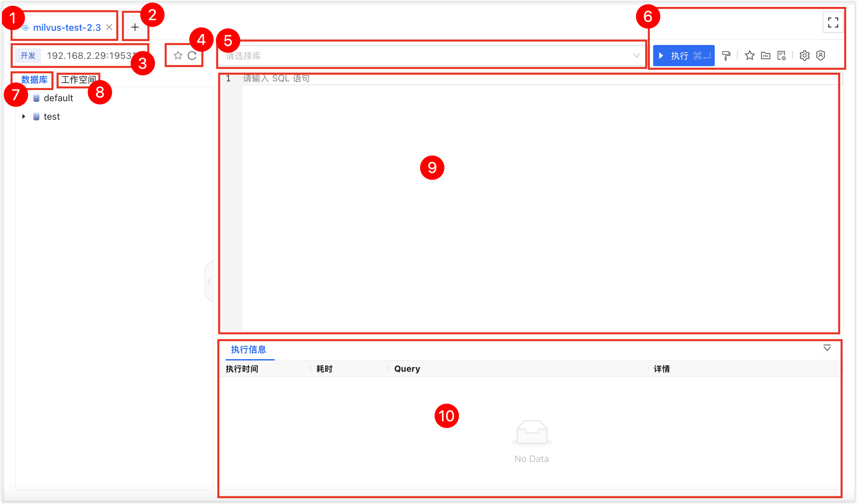Click the favorite SQL star icon beside the paint roller
This screenshot has width=857, height=504.
point(749,56)
